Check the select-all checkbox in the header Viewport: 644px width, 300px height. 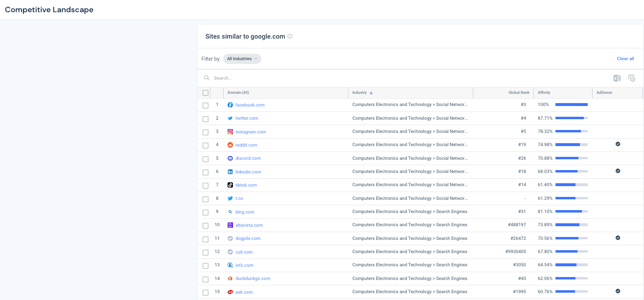206,92
